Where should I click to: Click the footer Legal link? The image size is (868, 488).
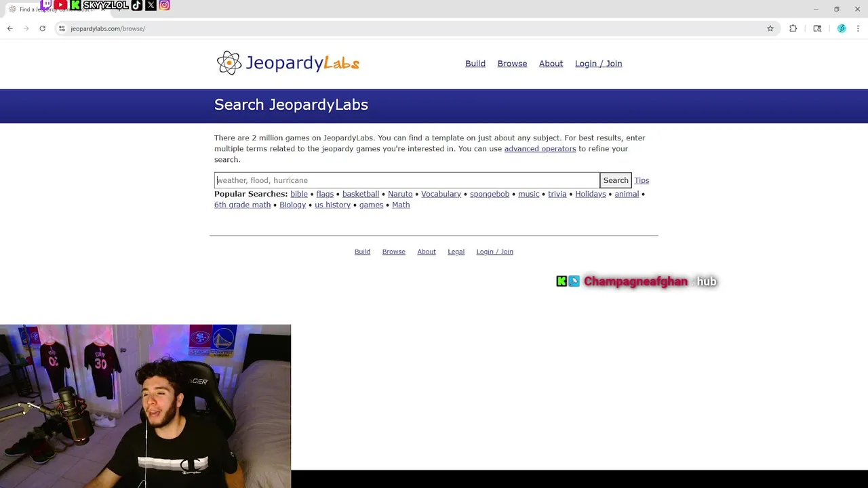456,251
